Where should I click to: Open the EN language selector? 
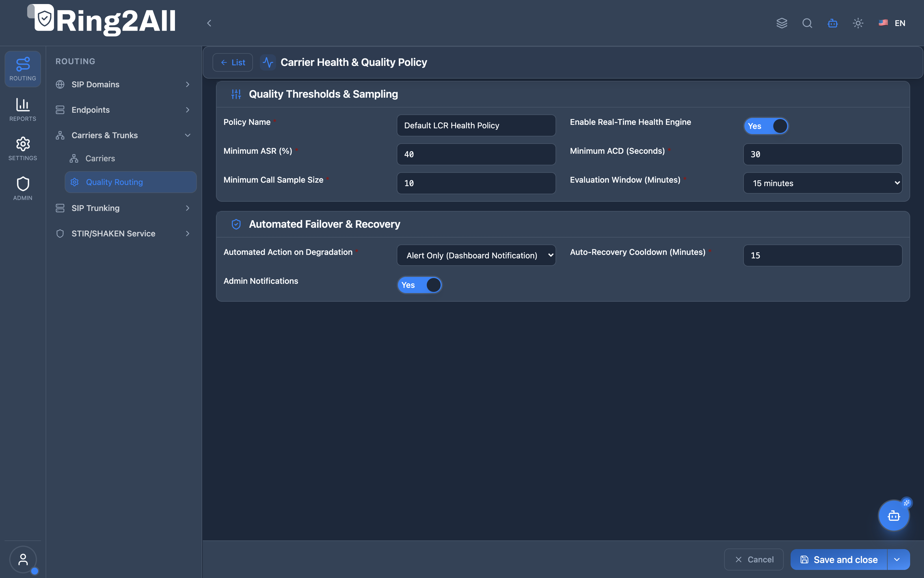coord(892,23)
